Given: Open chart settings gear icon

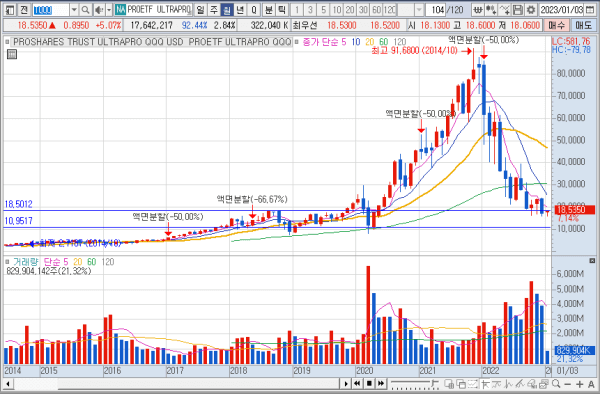Looking at the screenshot, I should coord(531,10).
